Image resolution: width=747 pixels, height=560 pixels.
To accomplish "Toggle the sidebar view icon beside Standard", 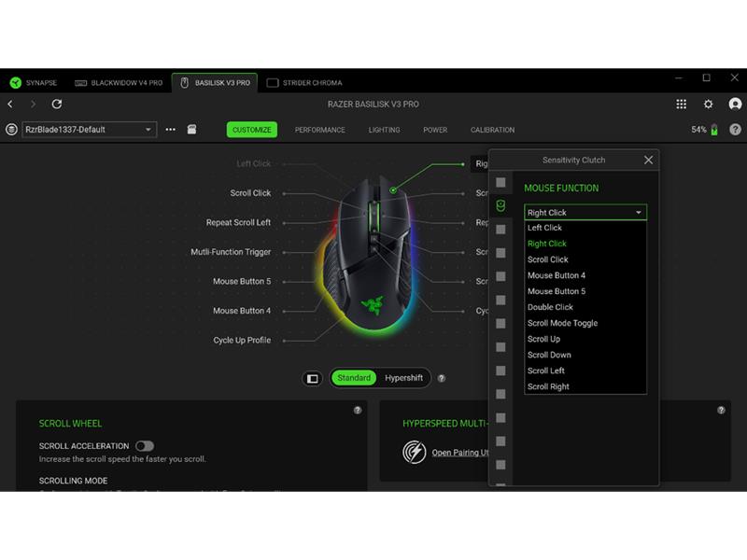I will pyautogui.click(x=313, y=378).
